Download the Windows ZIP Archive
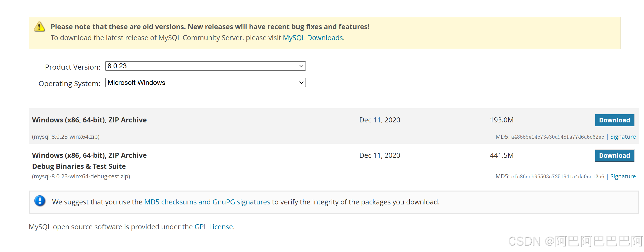 click(615, 120)
